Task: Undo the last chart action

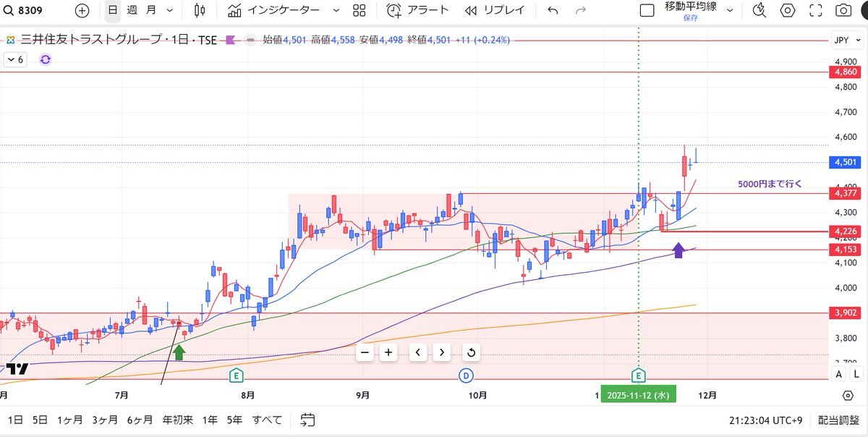Action: pyautogui.click(x=553, y=11)
